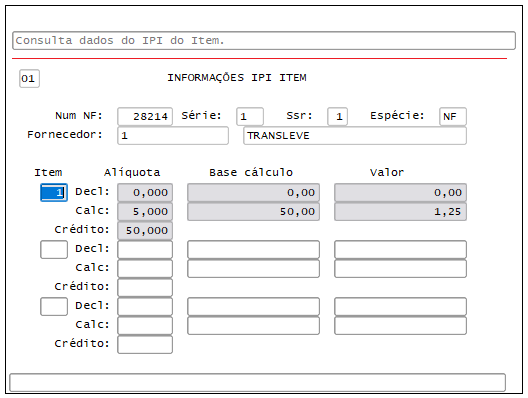The height and width of the screenshot is (398, 528).
Task: Click the 'Ssr:' label
Action: coord(299,115)
